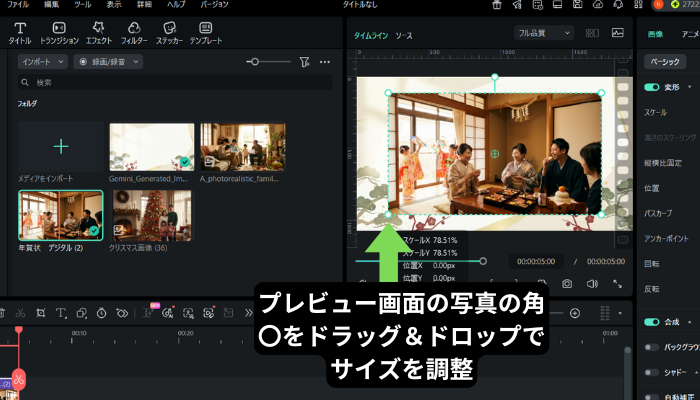Open the three-dot more options menu
The height and width of the screenshot is (400, 700).
coord(325,62)
